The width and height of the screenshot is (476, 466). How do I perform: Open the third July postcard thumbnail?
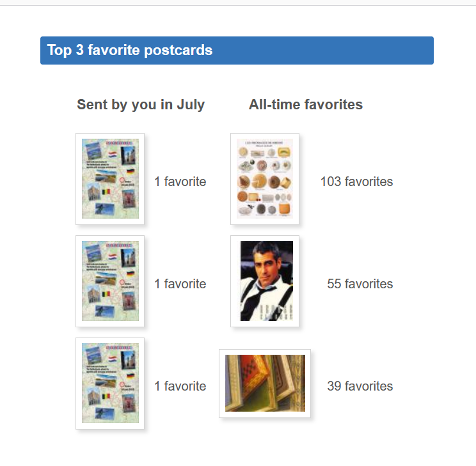[110, 384]
